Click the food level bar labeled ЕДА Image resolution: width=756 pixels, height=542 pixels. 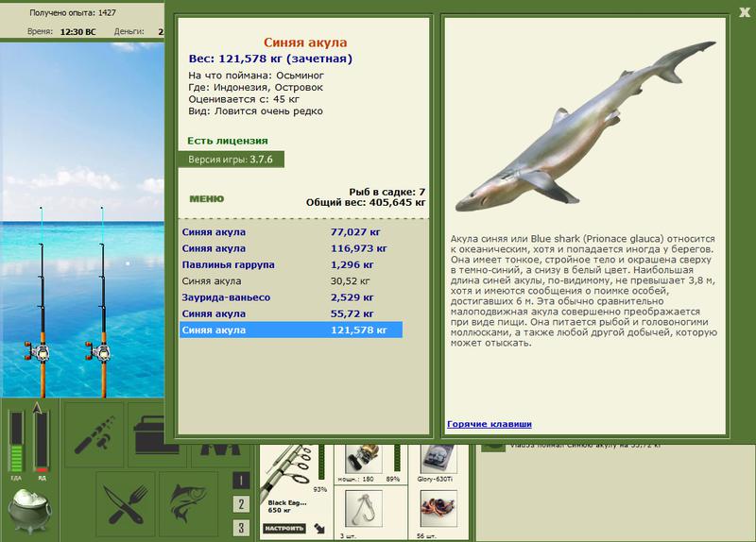[x=16, y=442]
